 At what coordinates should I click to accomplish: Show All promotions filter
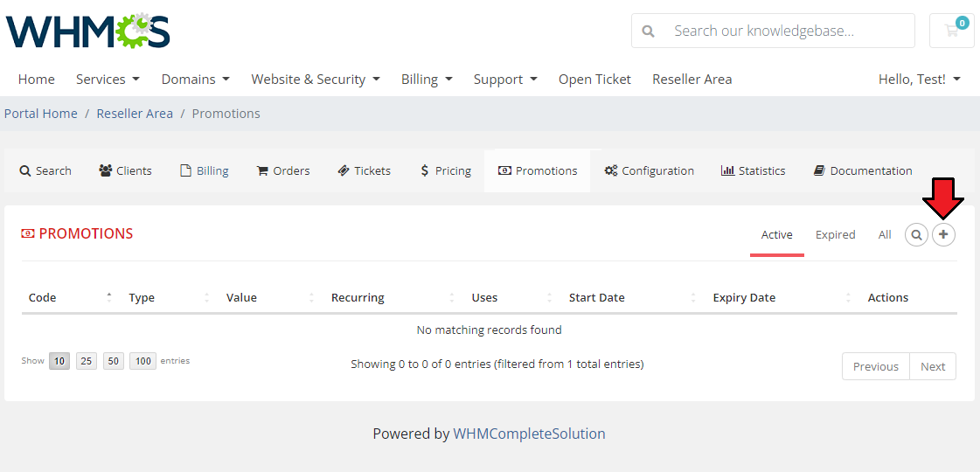(885, 235)
